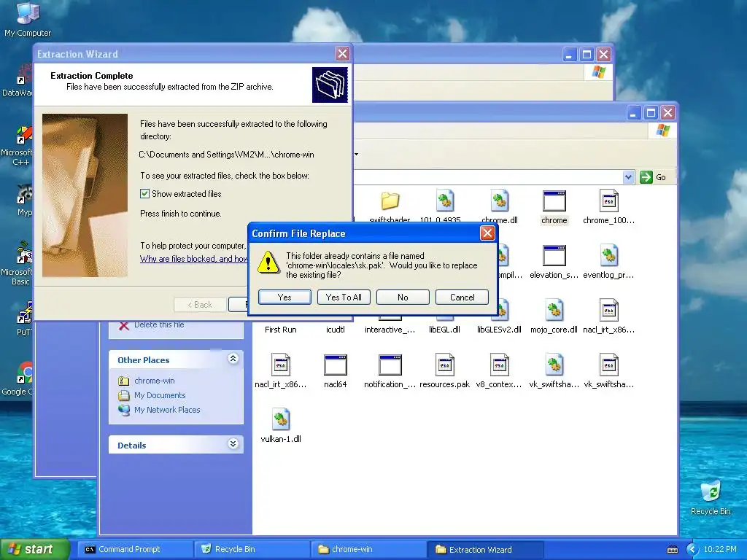Select the libEGL.dll file
The image size is (747, 560).
444,329
